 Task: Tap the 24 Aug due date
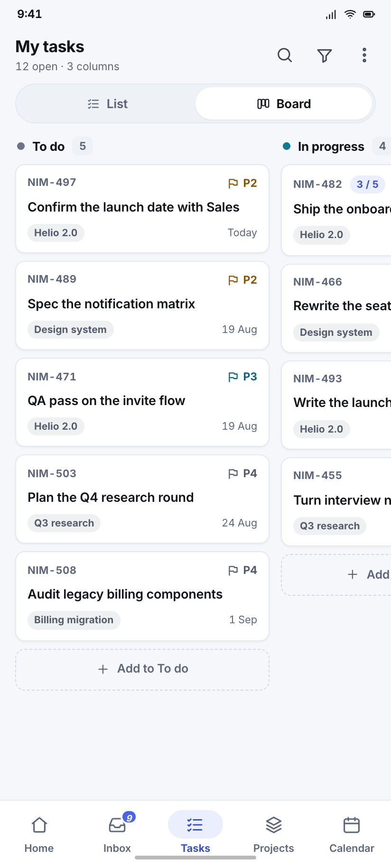240,523
